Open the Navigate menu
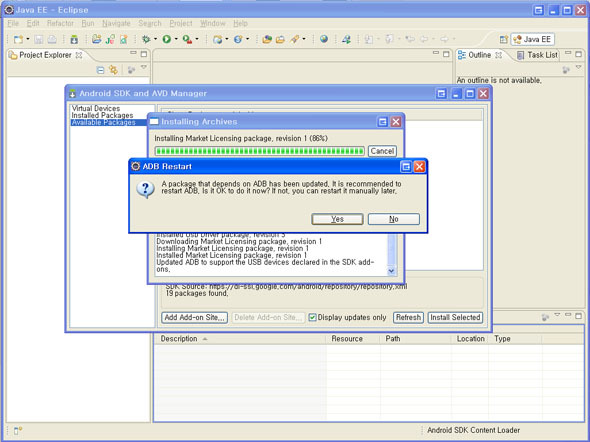 [116, 23]
